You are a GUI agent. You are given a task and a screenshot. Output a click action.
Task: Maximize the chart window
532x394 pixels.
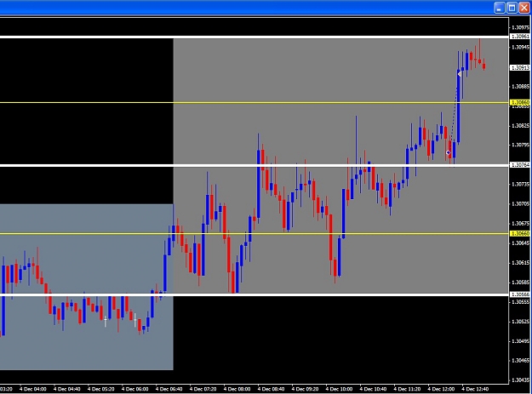512,8
